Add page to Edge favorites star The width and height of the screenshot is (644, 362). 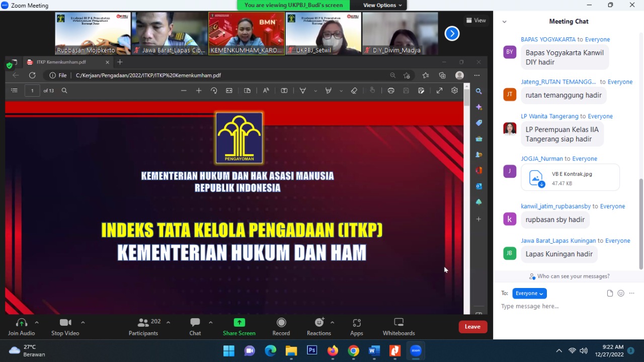coord(407,76)
